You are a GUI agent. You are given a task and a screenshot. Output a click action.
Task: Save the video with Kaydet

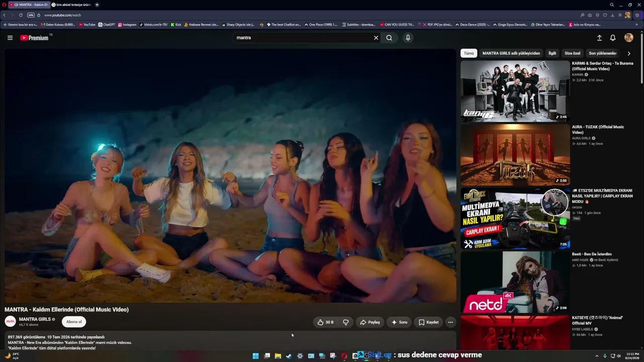point(429,322)
